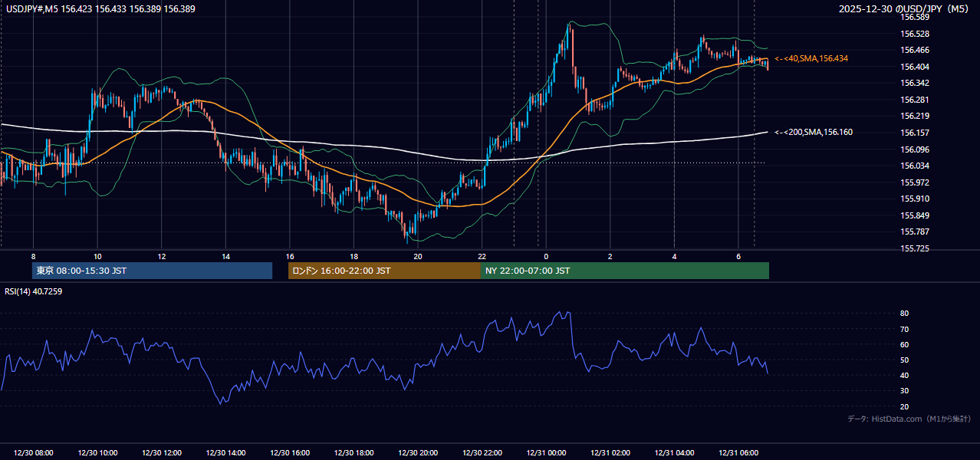Viewport: 980px width, 460px height.
Task: Click the 12/31 02:00 time label
Action: click(x=610, y=453)
